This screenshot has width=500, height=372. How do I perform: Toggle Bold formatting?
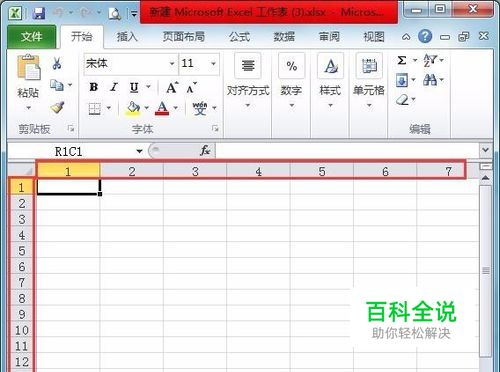tap(94, 87)
